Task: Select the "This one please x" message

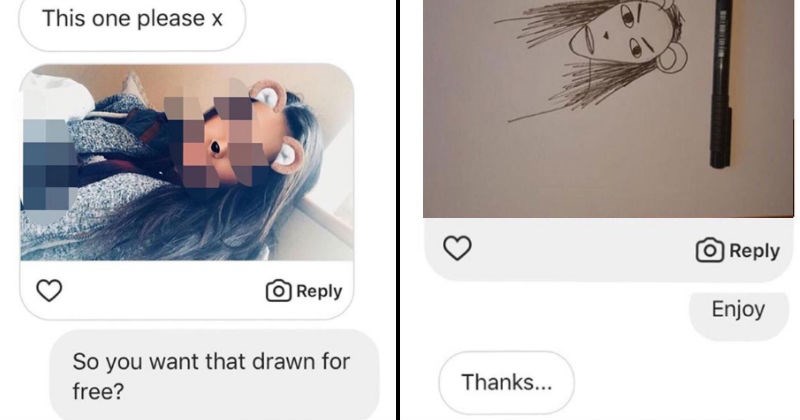Action: pyautogui.click(x=132, y=20)
